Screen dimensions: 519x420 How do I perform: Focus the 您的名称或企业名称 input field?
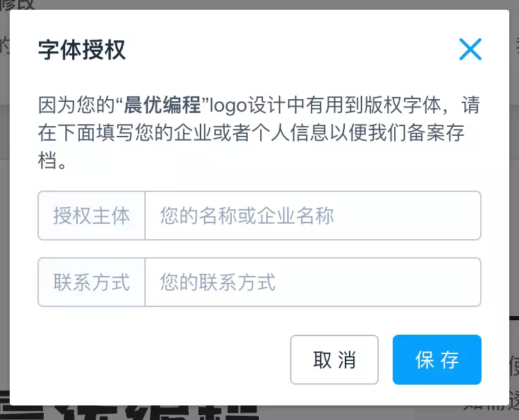[x=313, y=216]
